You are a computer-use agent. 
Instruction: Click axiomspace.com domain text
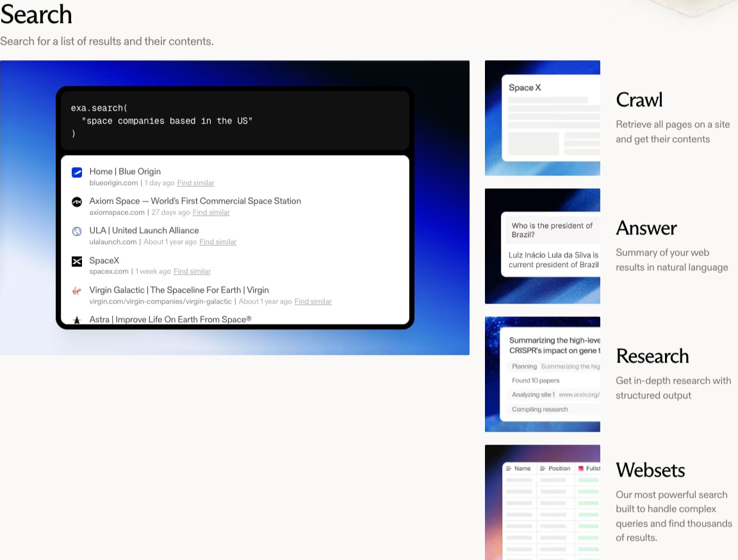(x=117, y=212)
